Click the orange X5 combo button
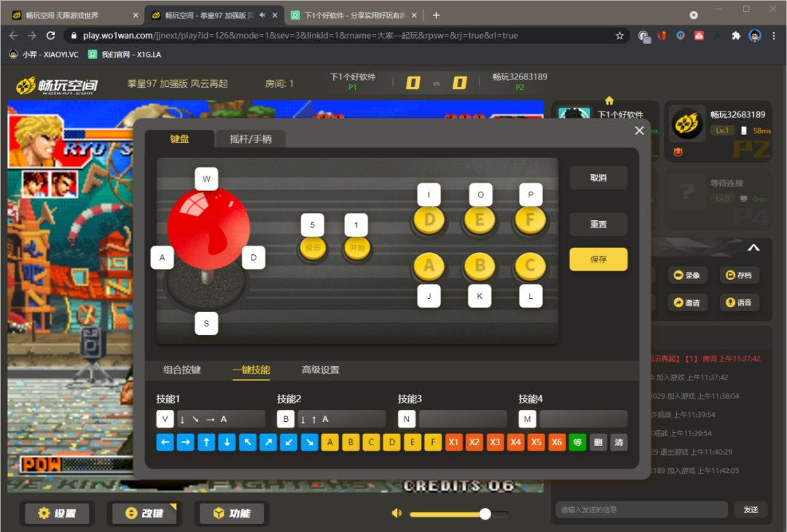Screen dimensions: 787x532 pyautogui.click(x=536, y=442)
